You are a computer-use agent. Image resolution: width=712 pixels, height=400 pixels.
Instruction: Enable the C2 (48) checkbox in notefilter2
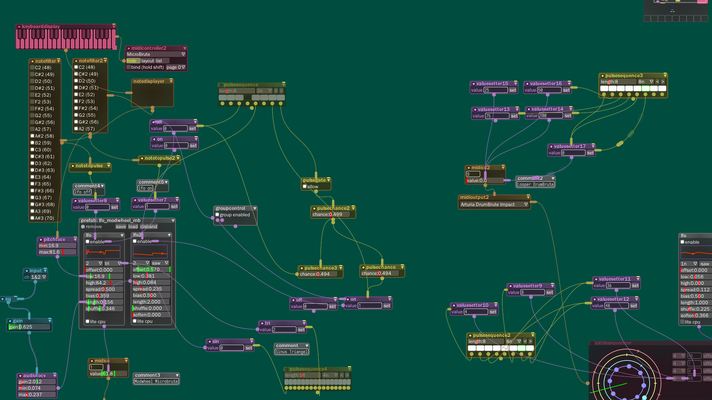[x=76, y=67]
